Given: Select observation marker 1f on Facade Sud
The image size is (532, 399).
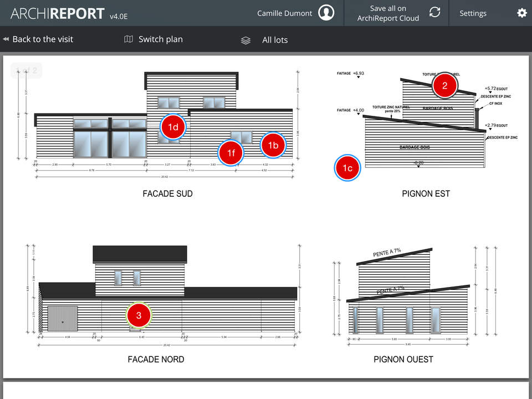Looking at the screenshot, I should [231, 153].
